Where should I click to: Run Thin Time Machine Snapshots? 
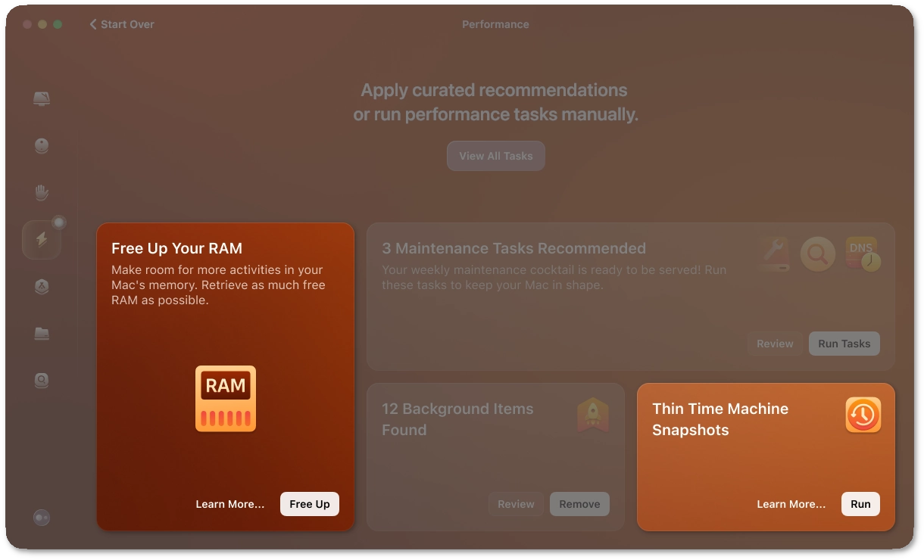pos(860,504)
